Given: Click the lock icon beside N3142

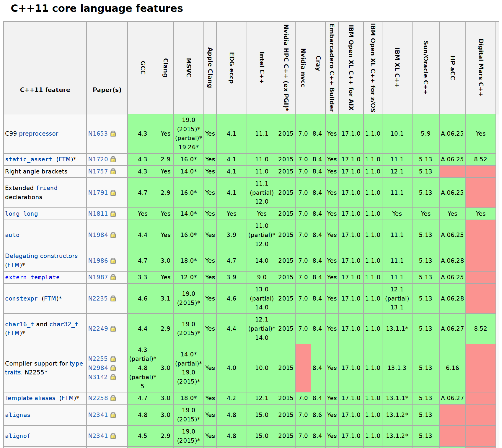Looking at the screenshot, I should (x=113, y=377).
